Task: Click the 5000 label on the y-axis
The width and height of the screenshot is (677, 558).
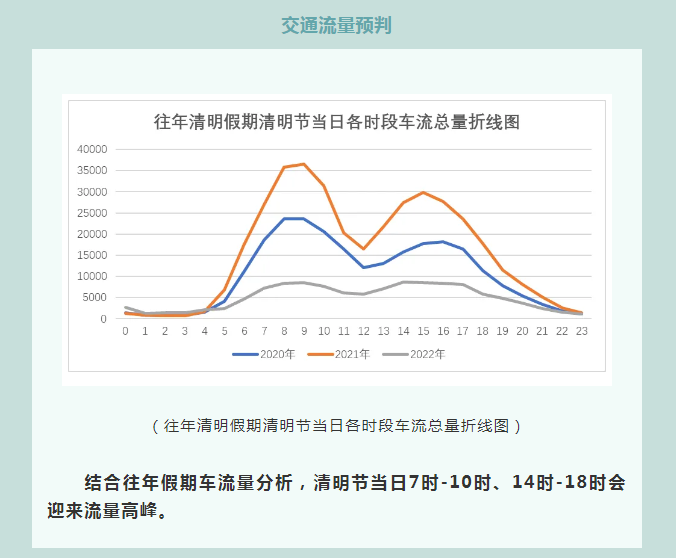Action: [x=94, y=298]
